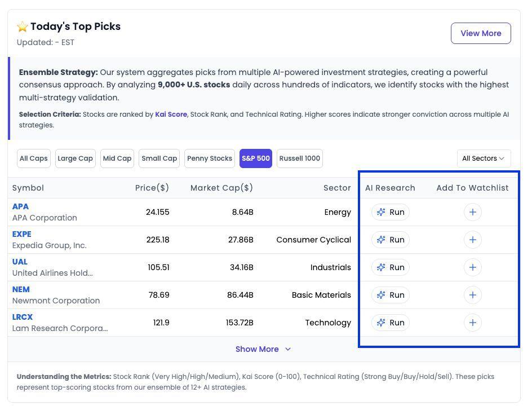Click the Consumer Cyclical sector cell
The image size is (532, 410).
(313, 240)
